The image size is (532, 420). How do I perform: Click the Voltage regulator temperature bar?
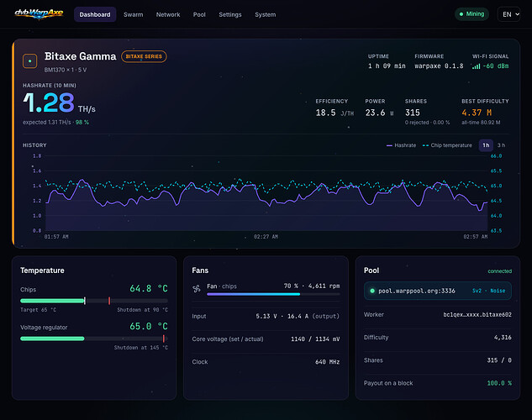click(94, 339)
